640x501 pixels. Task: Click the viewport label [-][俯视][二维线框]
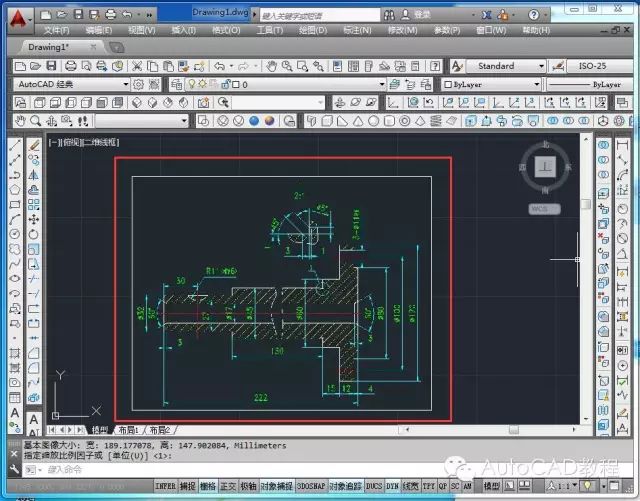coord(84,143)
